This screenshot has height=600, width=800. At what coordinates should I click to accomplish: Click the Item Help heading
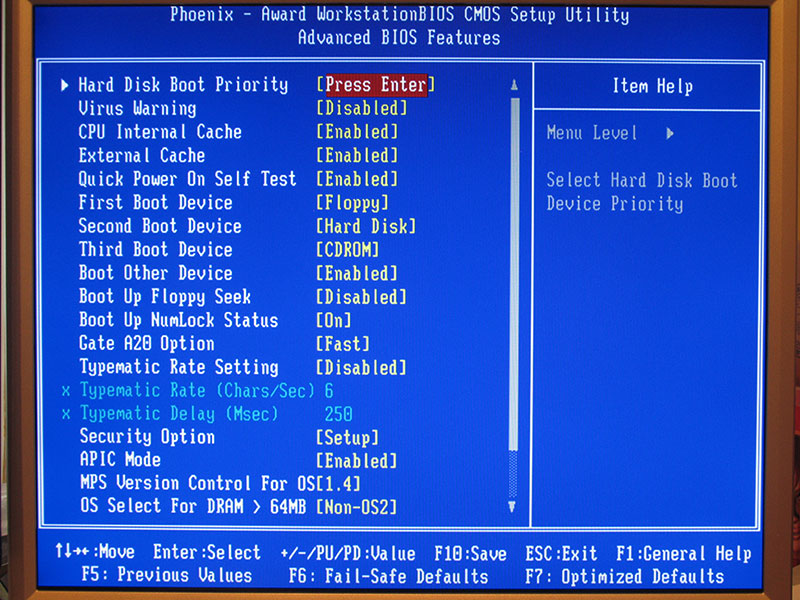click(653, 86)
